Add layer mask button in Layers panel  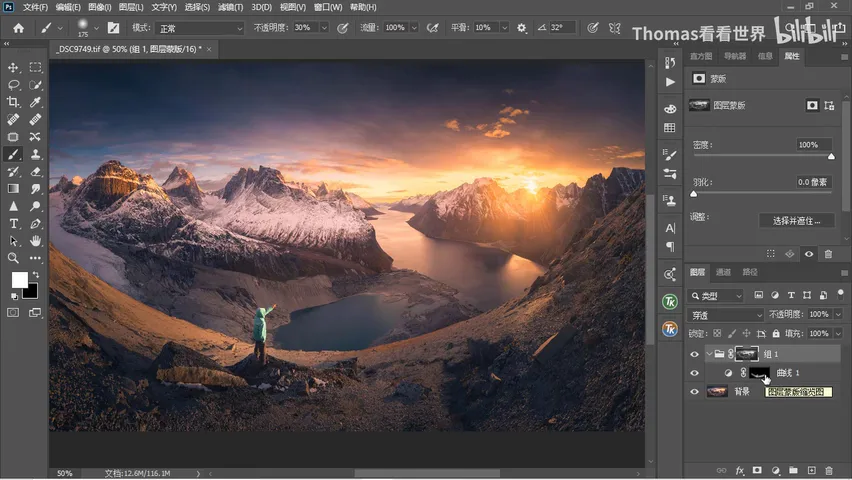(x=757, y=470)
